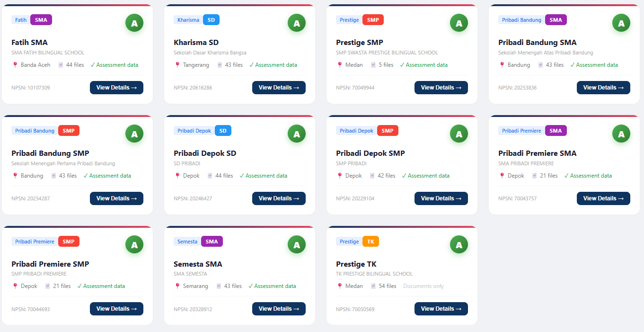Click the Kharisma foundation badge

point(188,19)
